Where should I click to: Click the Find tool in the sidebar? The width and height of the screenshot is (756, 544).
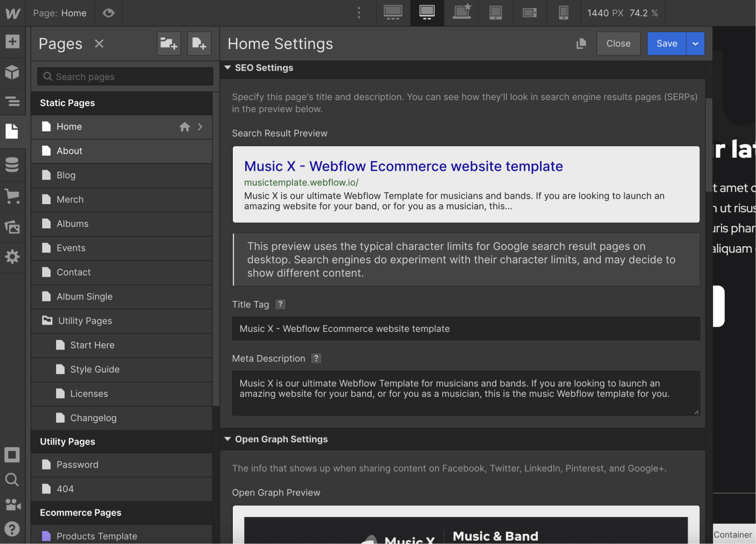12,479
